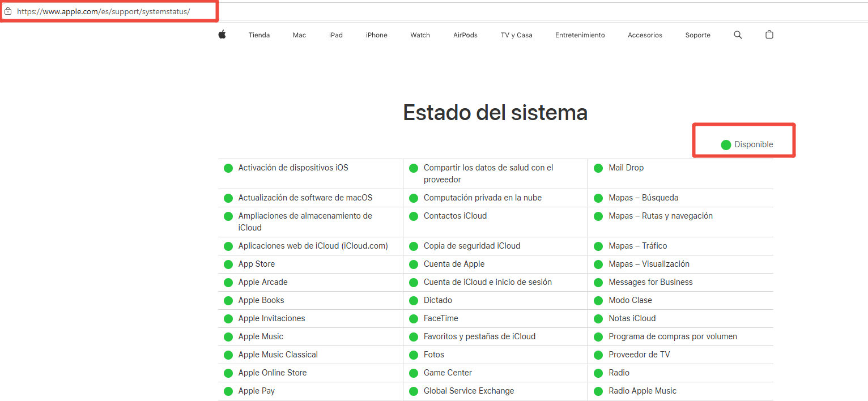Click green status dot beside Apple Invitaciones
Viewport: 868px width, 401px height.
coord(228,319)
